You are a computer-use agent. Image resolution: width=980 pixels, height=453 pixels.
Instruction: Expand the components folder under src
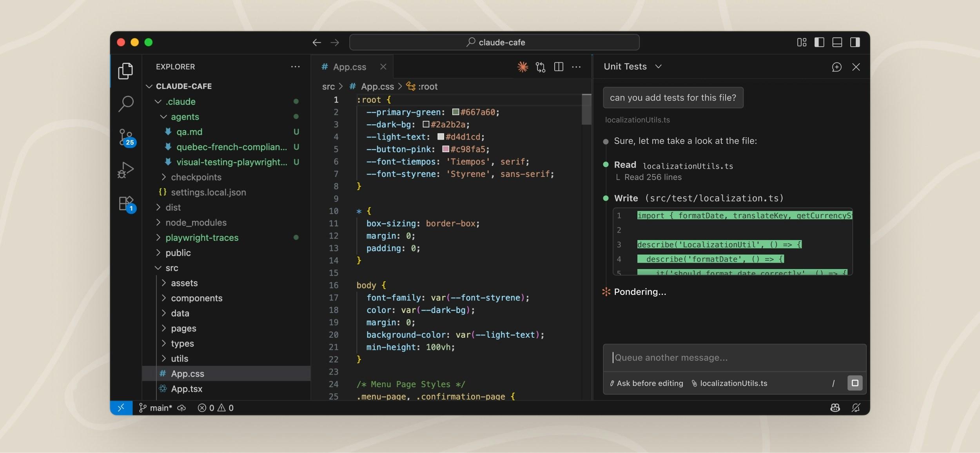click(196, 298)
